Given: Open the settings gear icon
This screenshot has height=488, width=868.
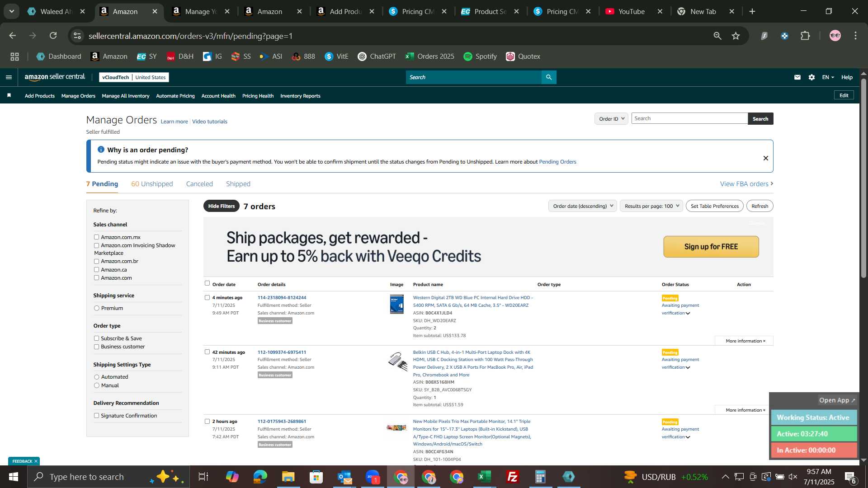Looking at the screenshot, I should point(811,77).
